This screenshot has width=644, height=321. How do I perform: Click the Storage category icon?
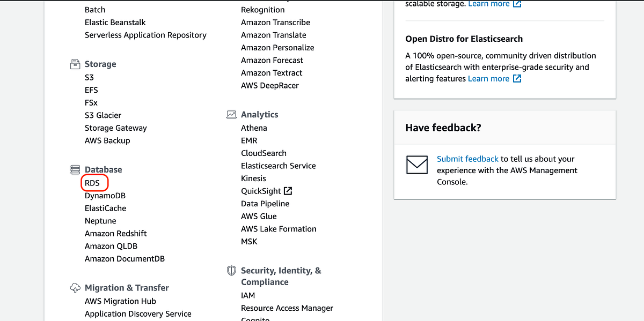[75, 64]
